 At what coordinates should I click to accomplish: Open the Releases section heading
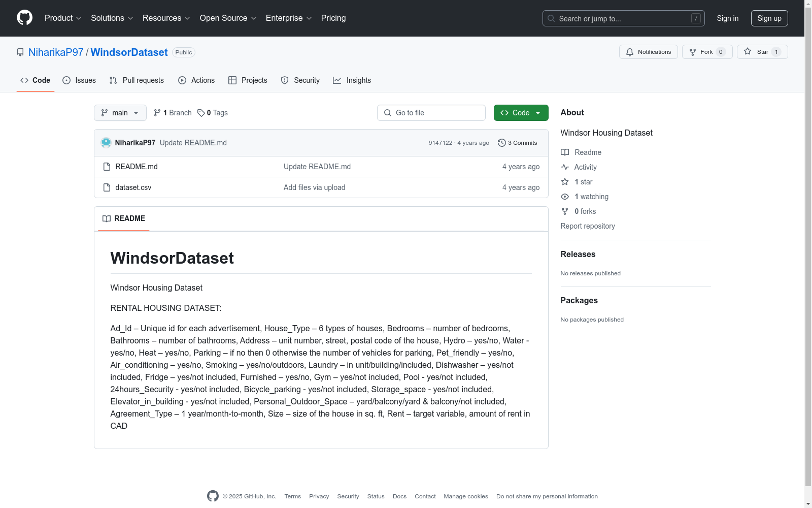tap(578, 254)
